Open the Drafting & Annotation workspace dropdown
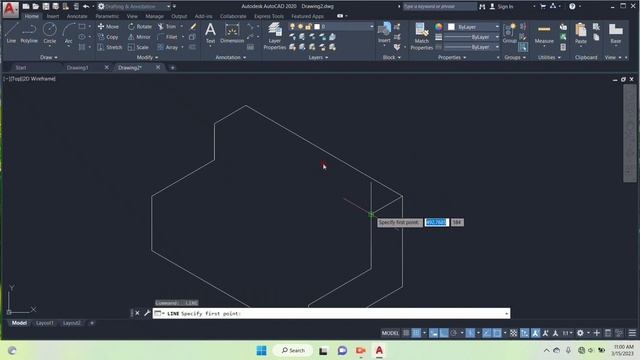This screenshot has width=640, height=360. (135, 7)
